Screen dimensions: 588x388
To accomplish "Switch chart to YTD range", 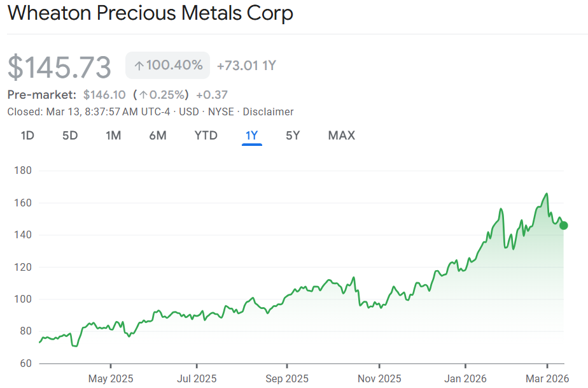I will [206, 135].
